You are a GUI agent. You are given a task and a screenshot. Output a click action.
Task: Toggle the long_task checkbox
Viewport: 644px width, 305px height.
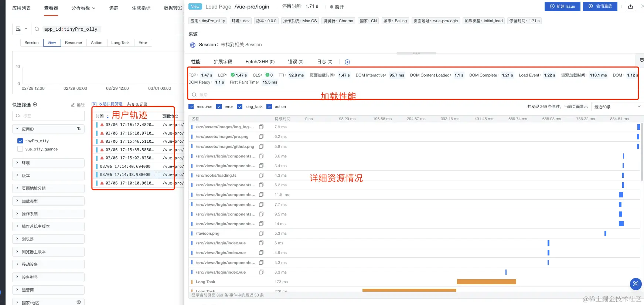click(x=239, y=106)
